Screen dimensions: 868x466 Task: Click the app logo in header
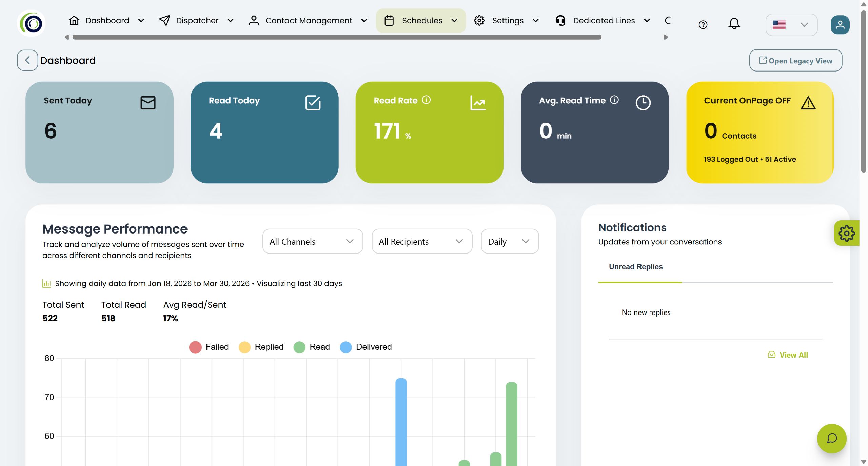pos(31,23)
